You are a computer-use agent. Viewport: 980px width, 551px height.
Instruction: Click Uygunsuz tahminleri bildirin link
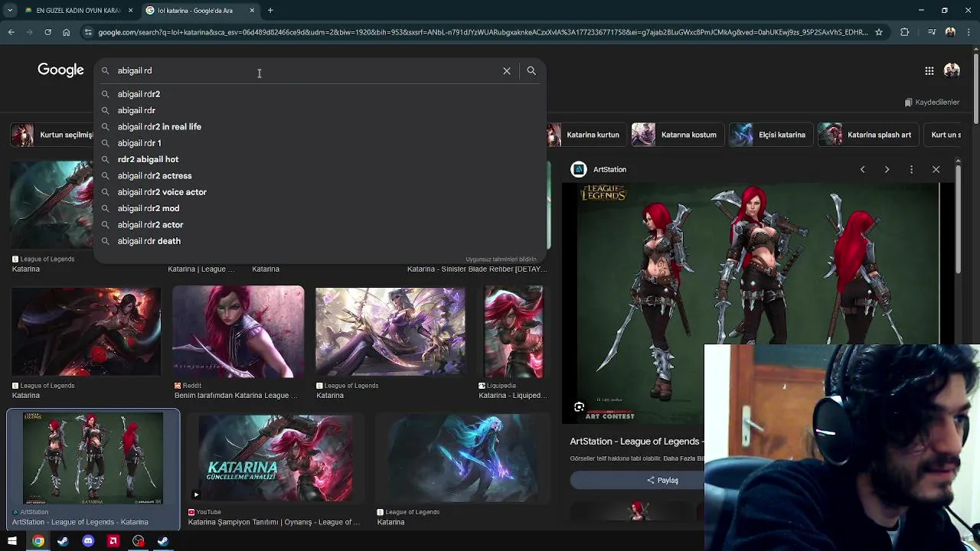(501, 259)
